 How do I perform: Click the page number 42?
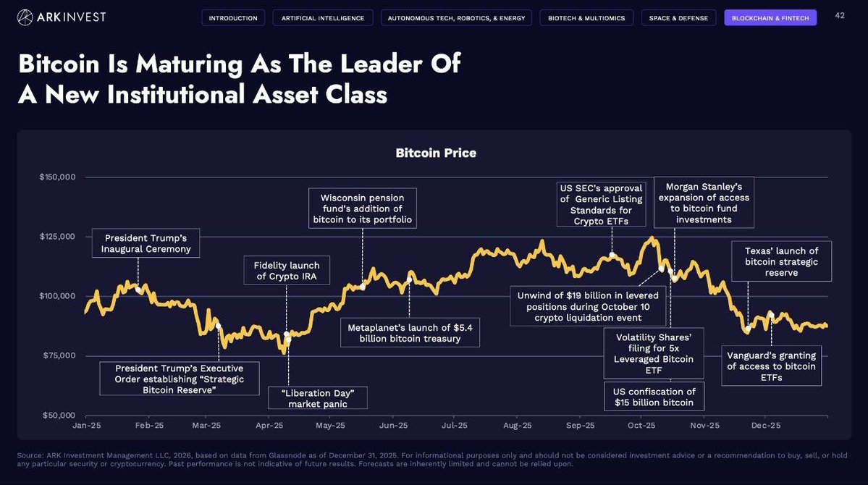click(840, 16)
